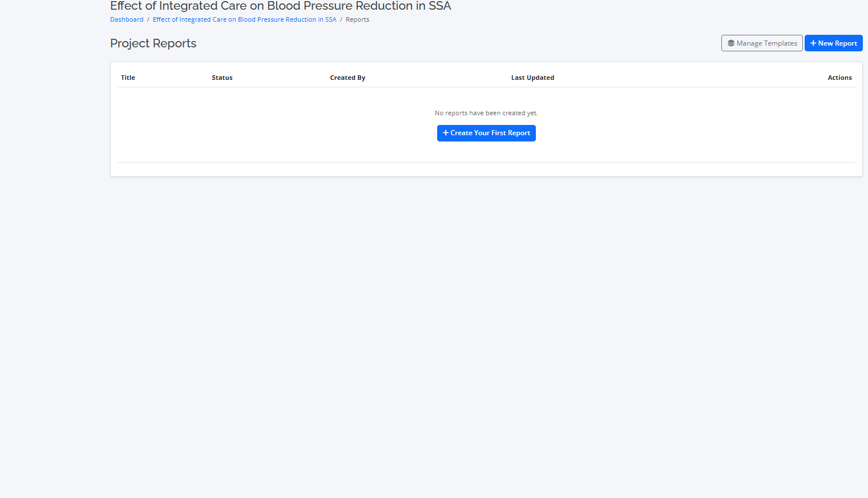Open the project breadcrumb link
This screenshot has width=868, height=498.
pyautogui.click(x=244, y=19)
